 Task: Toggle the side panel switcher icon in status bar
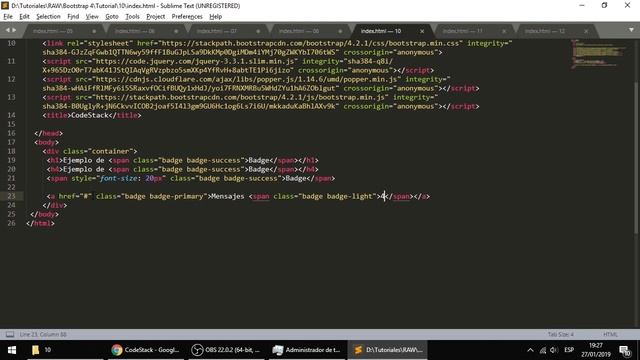tap(10, 334)
